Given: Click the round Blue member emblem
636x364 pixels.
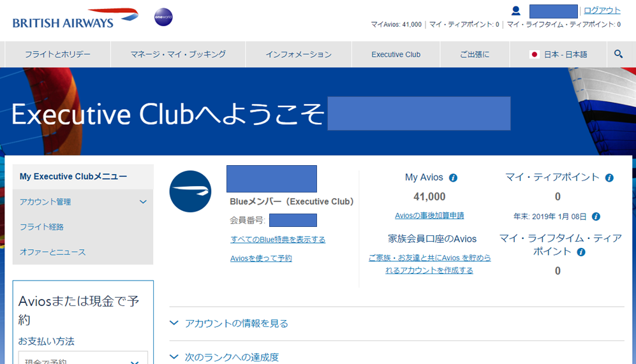Looking at the screenshot, I should (190, 191).
